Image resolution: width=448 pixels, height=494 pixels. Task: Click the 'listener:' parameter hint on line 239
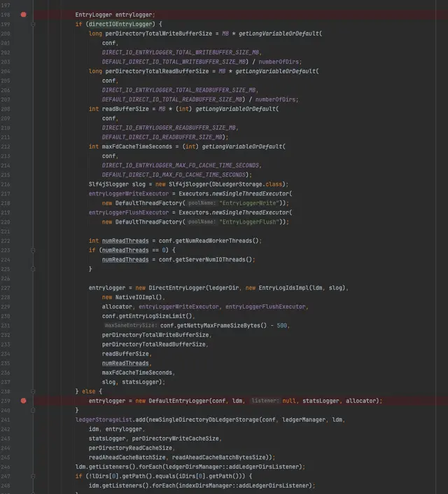click(265, 401)
